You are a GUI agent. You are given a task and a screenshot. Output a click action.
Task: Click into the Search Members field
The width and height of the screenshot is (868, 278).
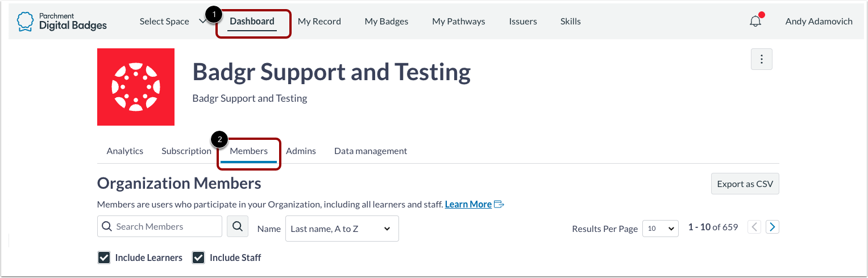165,226
